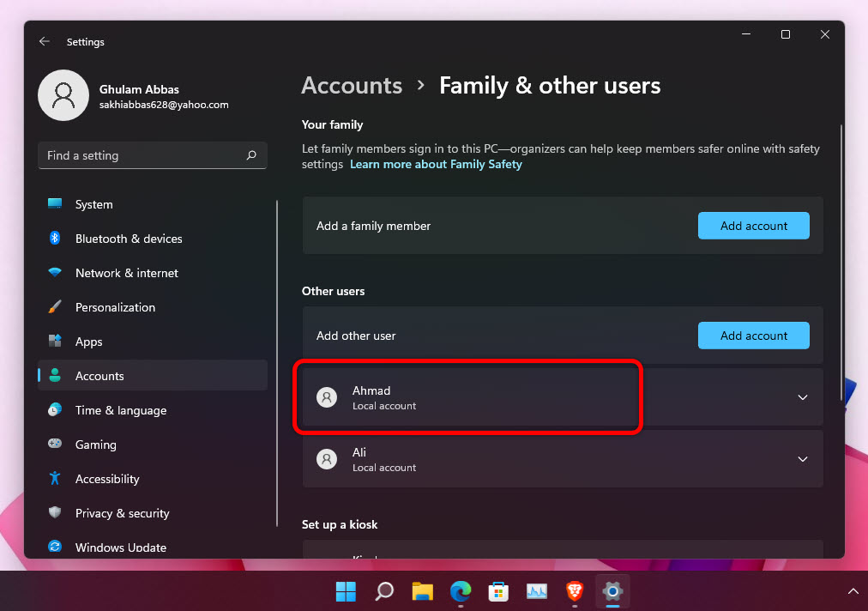Minimize the Settings window
The width and height of the screenshot is (868, 611).
point(746,34)
